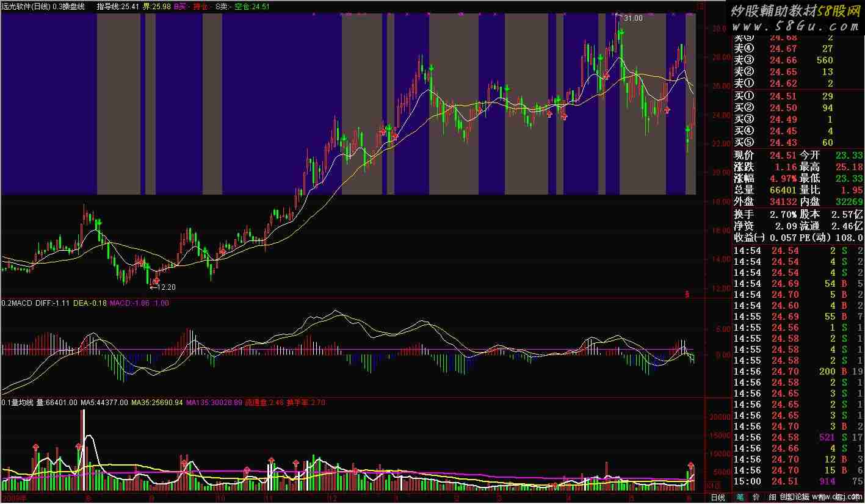Click the MA5:44377.00 value
Image resolution: width=865 pixels, height=504 pixels.
(x=104, y=403)
